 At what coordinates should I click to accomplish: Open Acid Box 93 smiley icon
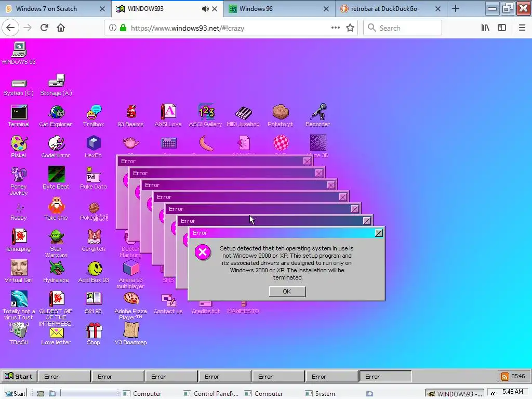(94, 271)
